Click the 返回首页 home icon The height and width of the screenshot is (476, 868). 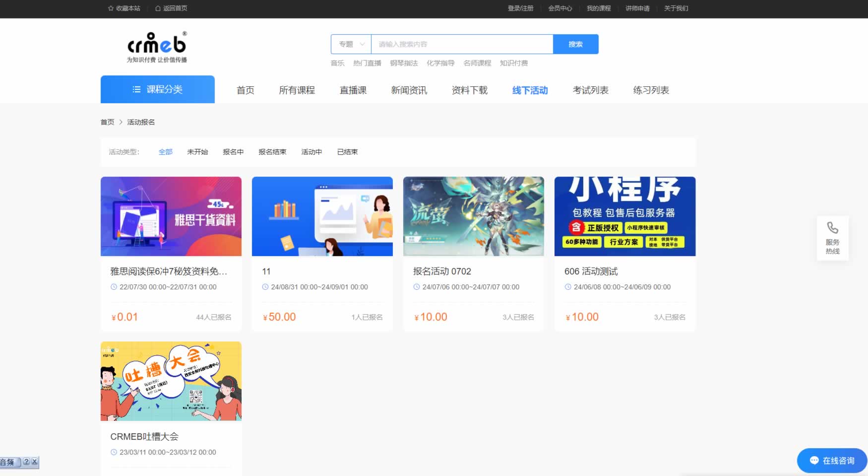coord(158,8)
